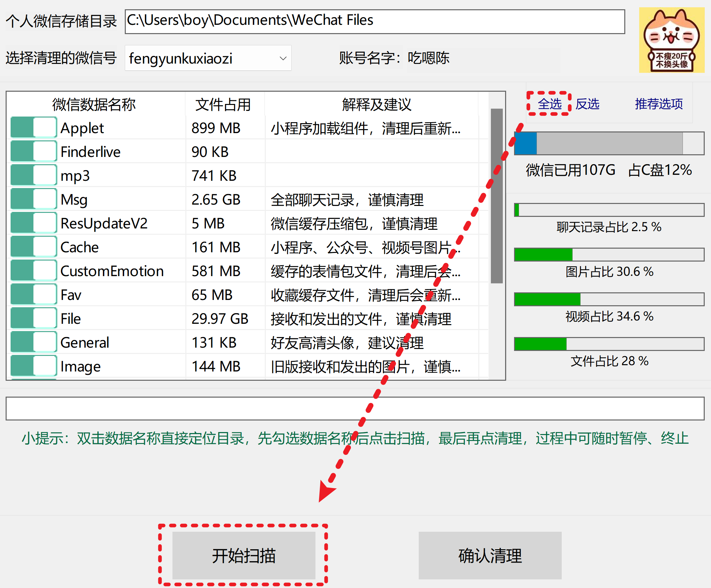Click the cat avatar image
This screenshot has height=588, width=711.
tap(672, 40)
